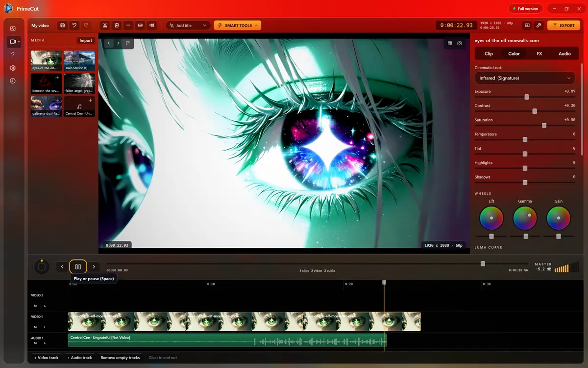Click the 0:00:22.93 timecode display
Image resolution: width=588 pixels, height=368 pixels.
tap(456, 26)
